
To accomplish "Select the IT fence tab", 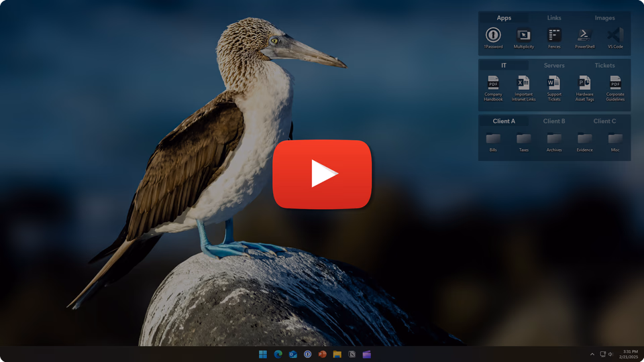I will click(x=504, y=65).
